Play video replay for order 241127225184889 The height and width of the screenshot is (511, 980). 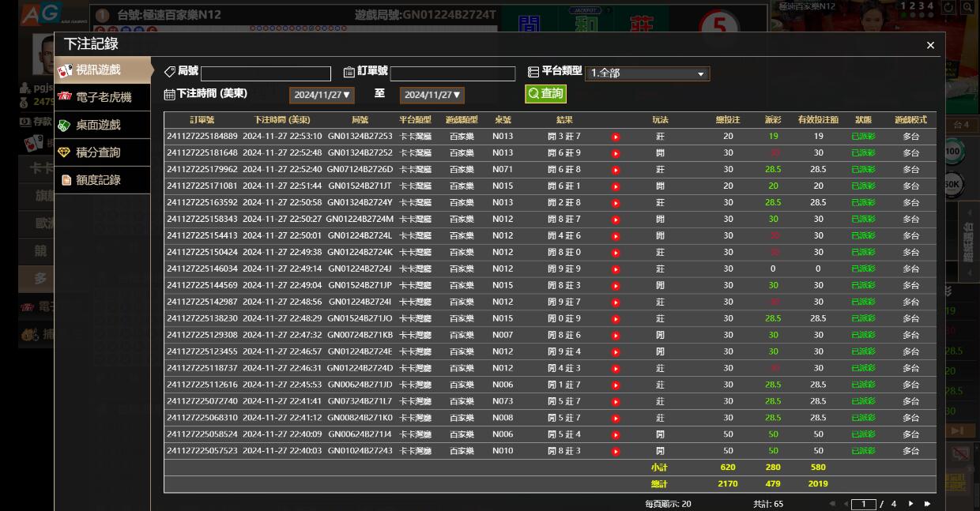click(x=616, y=137)
